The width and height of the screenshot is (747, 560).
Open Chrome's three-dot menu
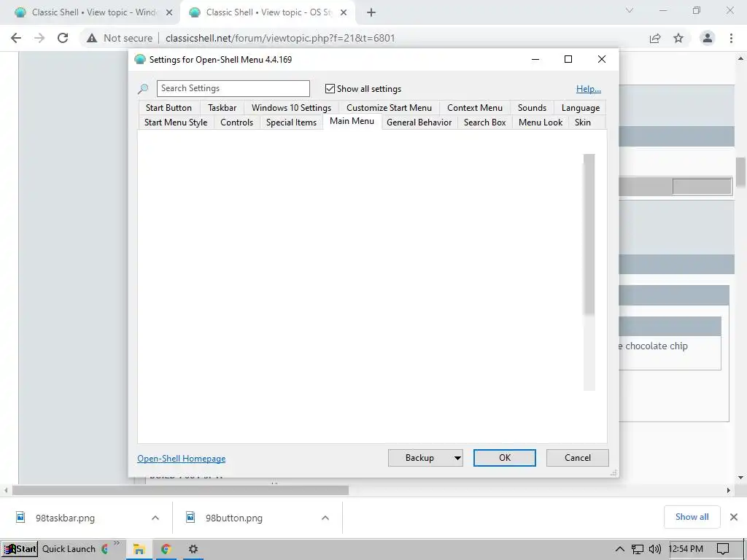[731, 38]
